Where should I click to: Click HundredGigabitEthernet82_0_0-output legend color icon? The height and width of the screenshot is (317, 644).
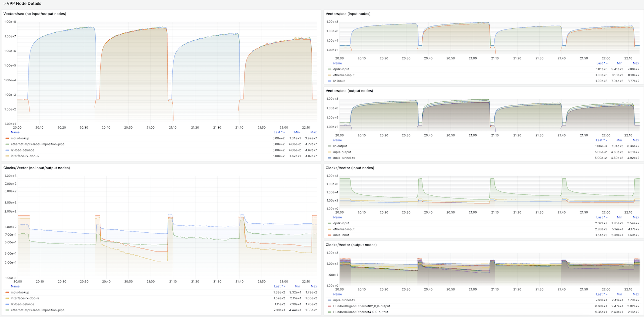(329, 306)
